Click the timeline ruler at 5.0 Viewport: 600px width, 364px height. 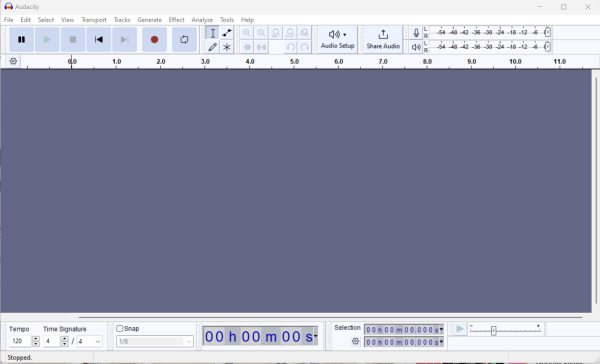294,62
